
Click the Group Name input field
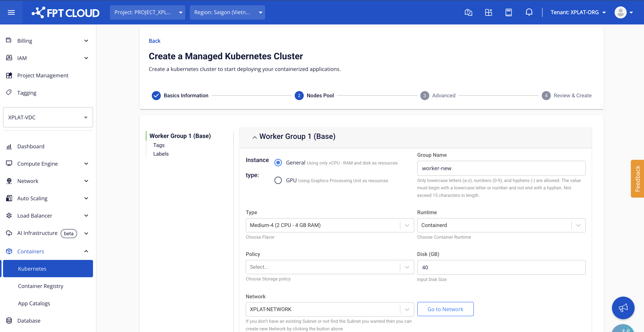(x=501, y=168)
